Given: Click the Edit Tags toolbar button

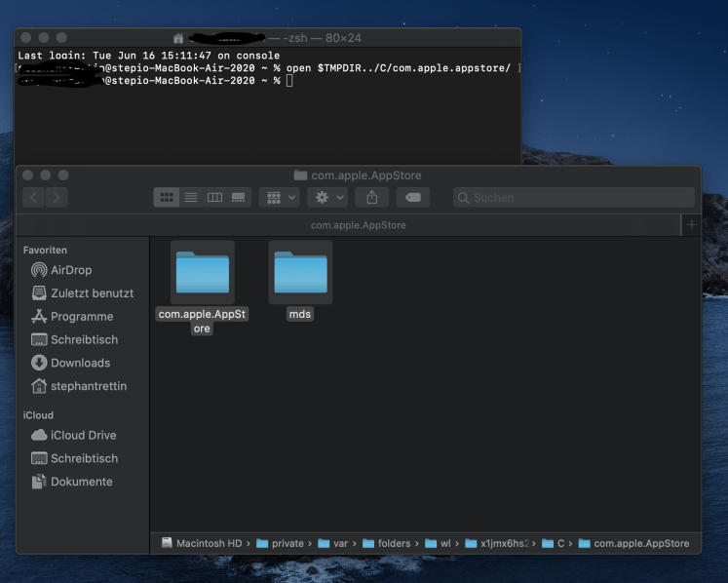Looking at the screenshot, I should pos(412,197).
